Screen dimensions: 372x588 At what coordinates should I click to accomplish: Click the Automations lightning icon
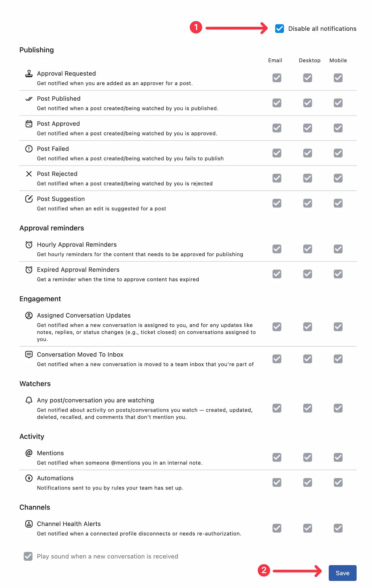[x=29, y=478]
